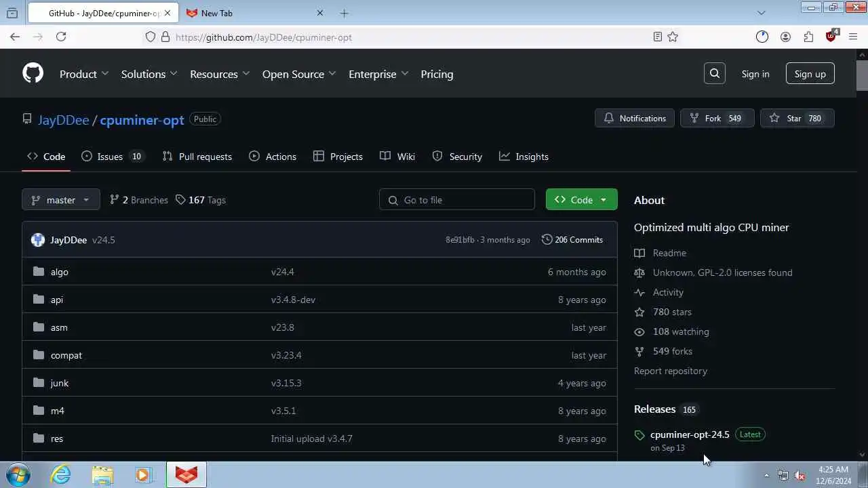Open the junk folder
This screenshot has height=488, width=868.
[60, 383]
